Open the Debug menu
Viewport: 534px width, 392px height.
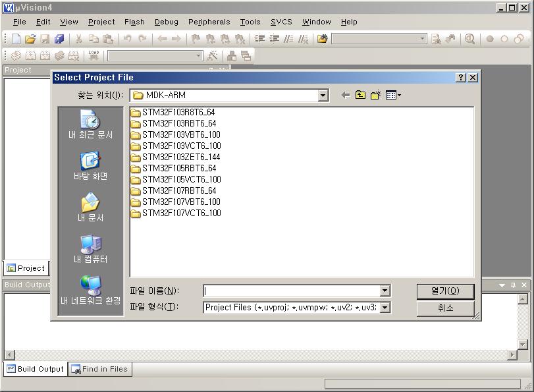pos(167,22)
